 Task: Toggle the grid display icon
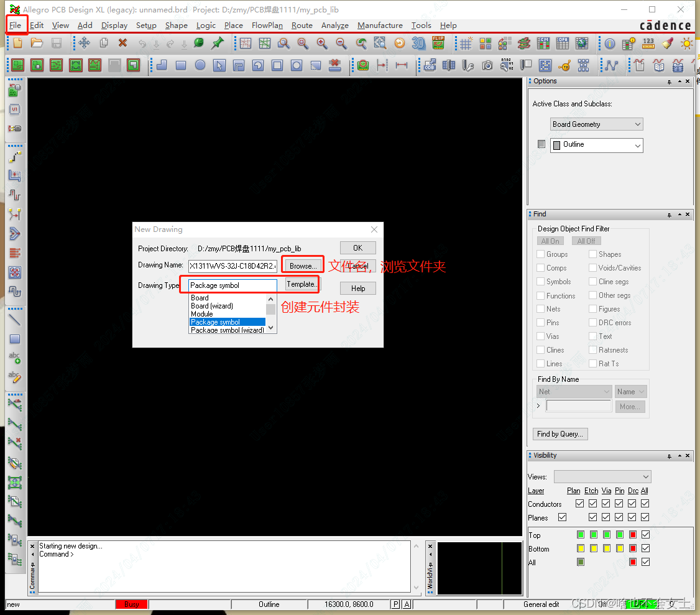(x=466, y=44)
